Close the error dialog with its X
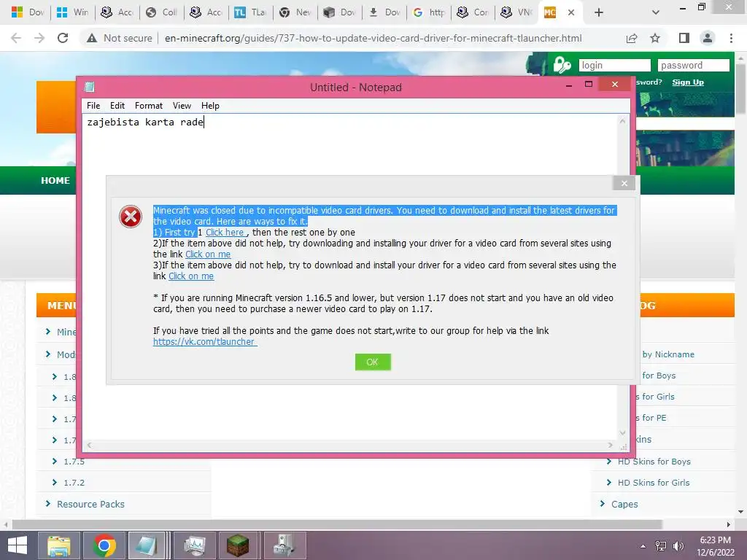 [x=624, y=183]
